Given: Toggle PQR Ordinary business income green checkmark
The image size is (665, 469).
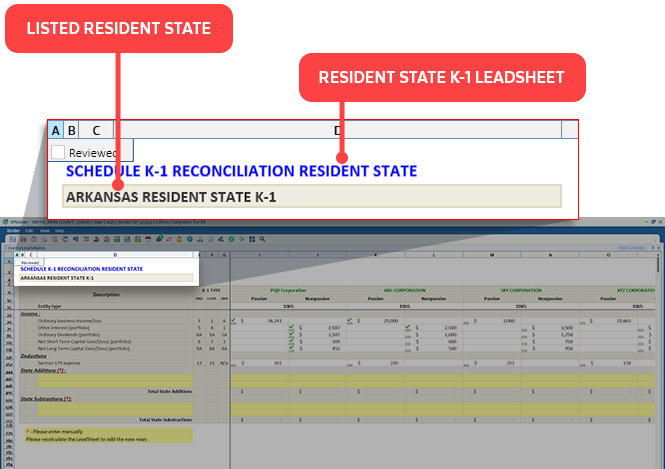Looking at the screenshot, I should (x=233, y=321).
